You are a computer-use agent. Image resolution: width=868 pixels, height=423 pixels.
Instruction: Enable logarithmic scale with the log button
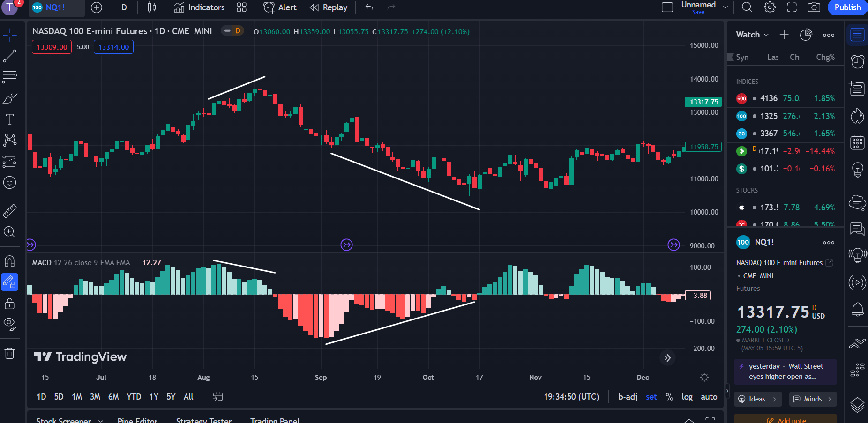click(x=687, y=397)
